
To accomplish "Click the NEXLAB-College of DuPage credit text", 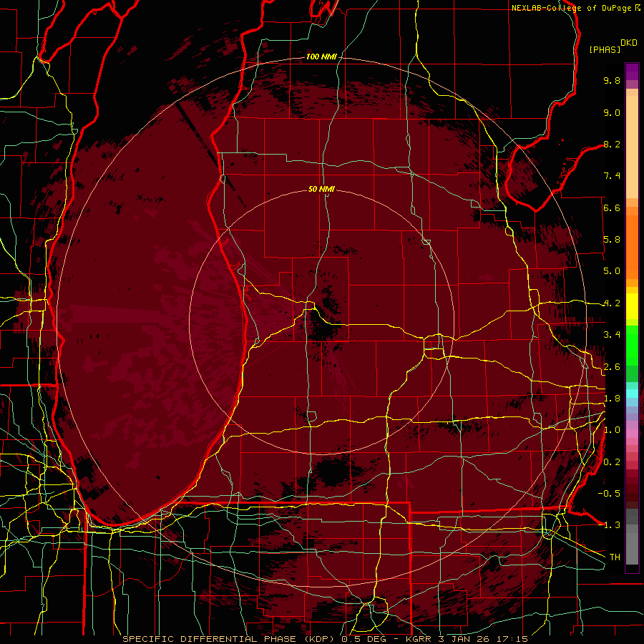I will 571,8.
